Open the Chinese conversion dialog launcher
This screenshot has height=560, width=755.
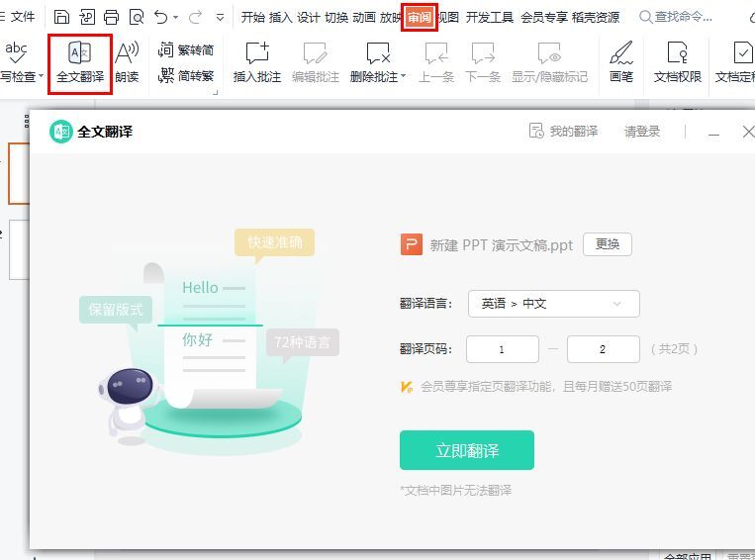[216, 91]
